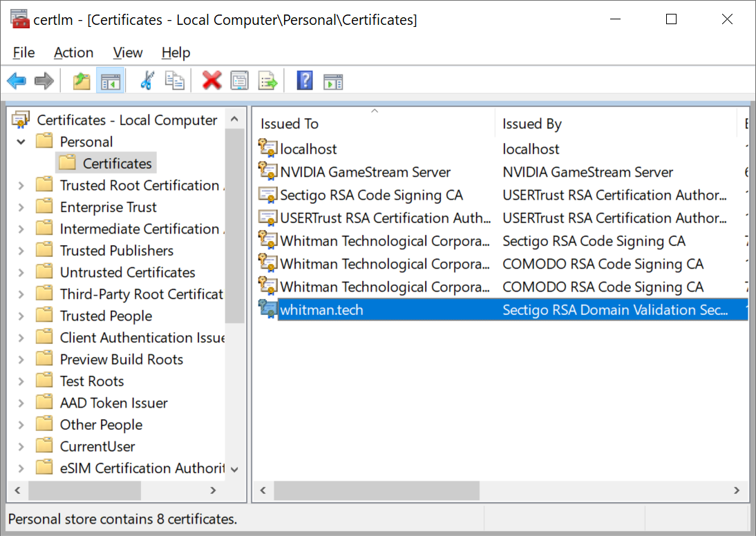Click list pane scroll left arrow
756x536 pixels.
263,490
